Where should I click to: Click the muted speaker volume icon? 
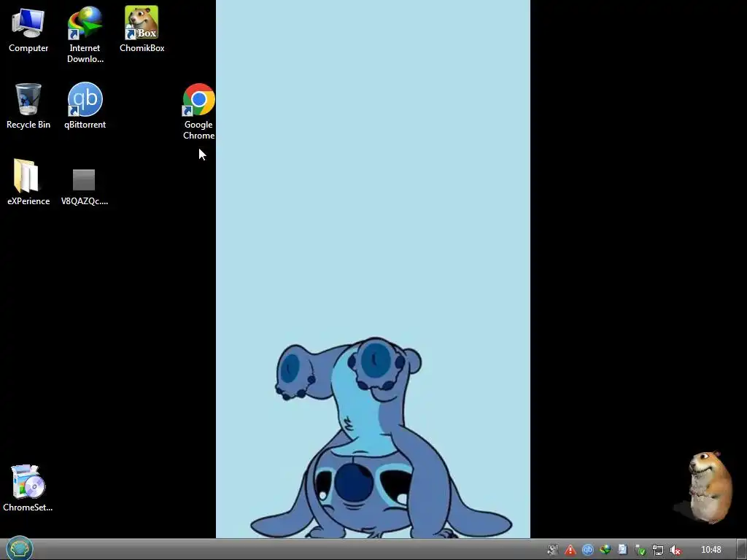tap(675, 551)
